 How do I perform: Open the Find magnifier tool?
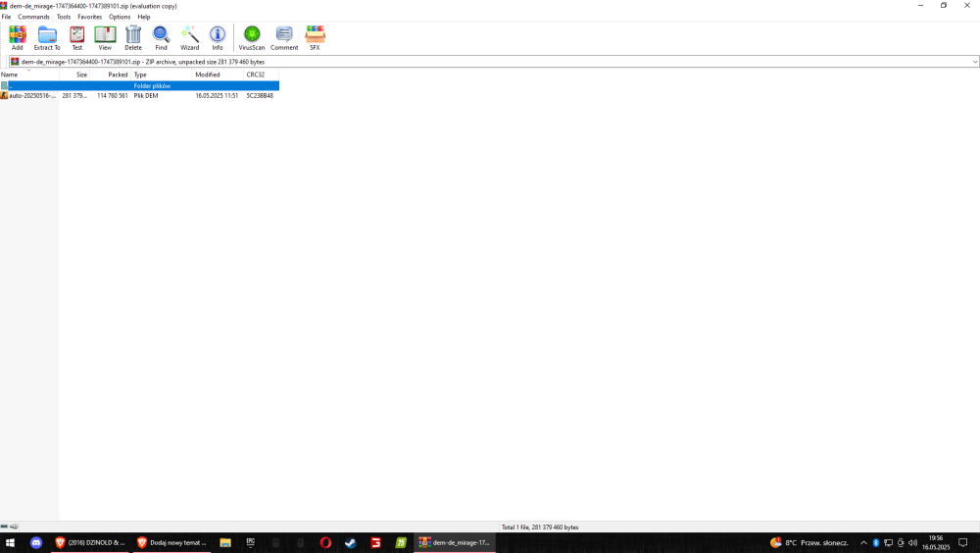(162, 37)
